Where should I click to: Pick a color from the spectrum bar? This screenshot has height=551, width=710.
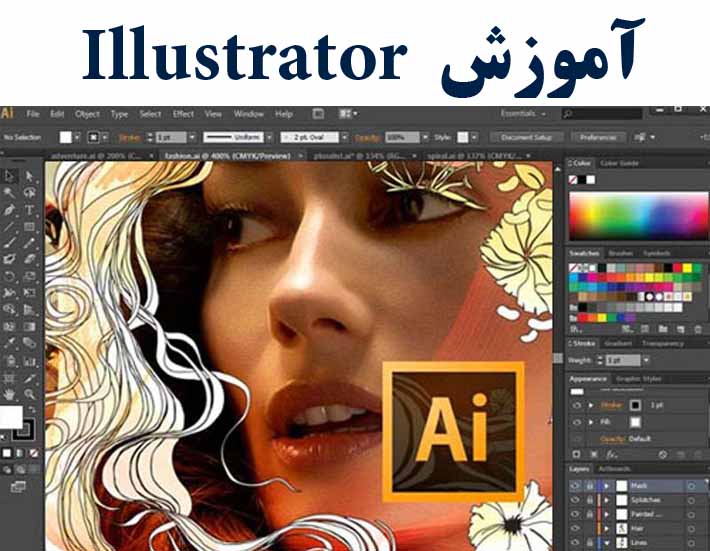click(638, 216)
